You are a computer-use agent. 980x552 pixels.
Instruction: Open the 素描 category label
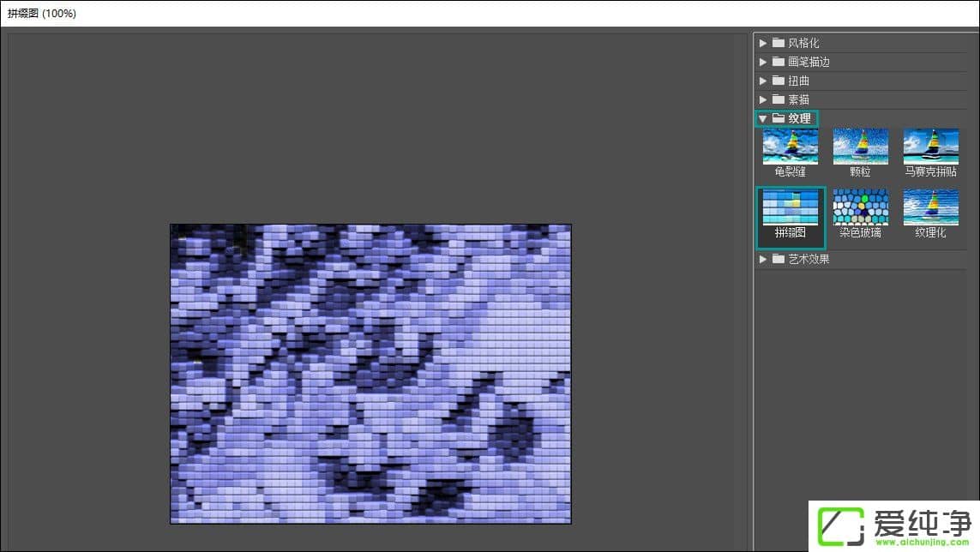(798, 99)
